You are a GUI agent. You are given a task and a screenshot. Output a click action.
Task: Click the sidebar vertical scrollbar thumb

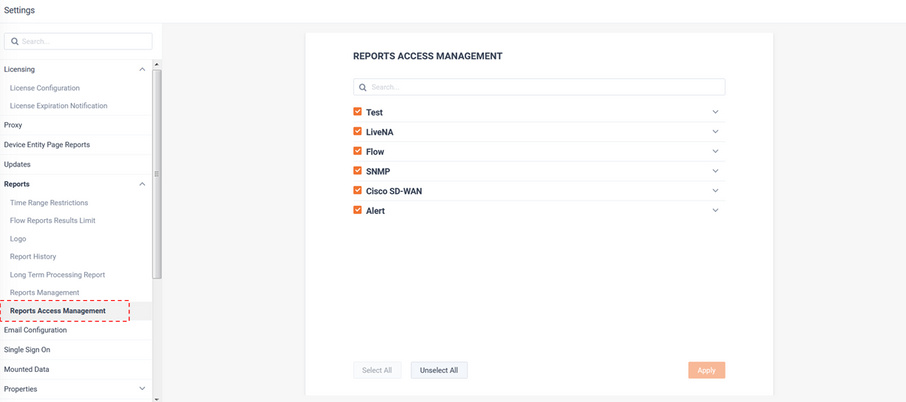(x=157, y=173)
